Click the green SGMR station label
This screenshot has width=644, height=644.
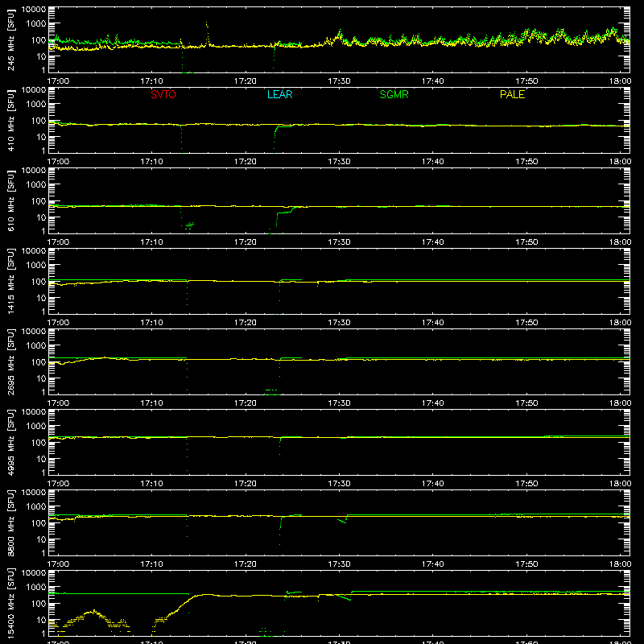pyautogui.click(x=394, y=94)
